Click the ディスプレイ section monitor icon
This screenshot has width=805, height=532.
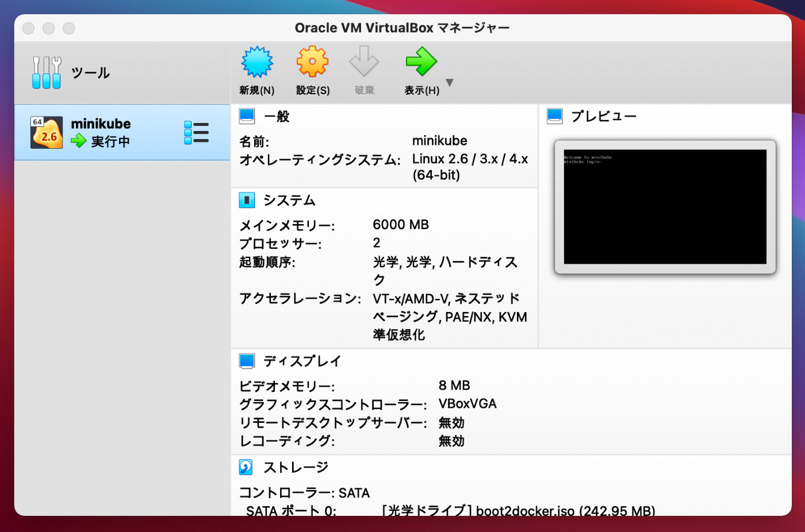[247, 361]
